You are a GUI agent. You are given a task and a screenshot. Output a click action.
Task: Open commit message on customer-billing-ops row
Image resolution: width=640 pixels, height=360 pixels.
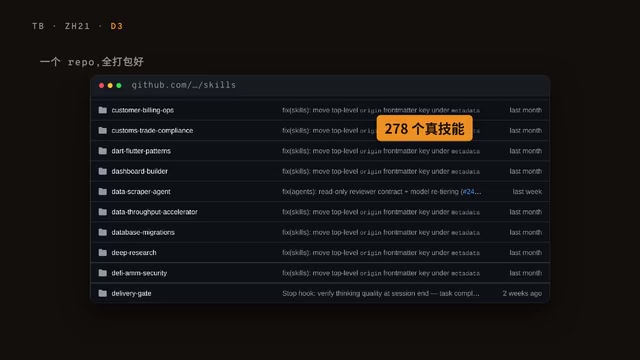coord(381,110)
